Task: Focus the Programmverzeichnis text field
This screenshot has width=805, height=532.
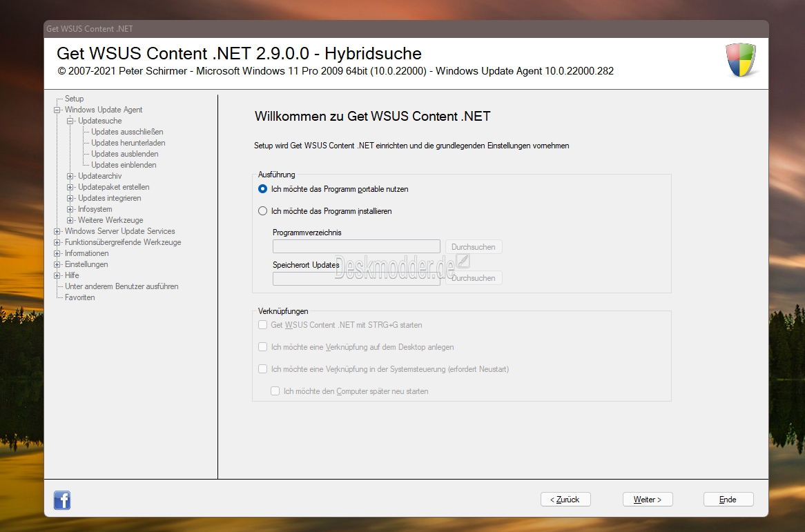Action: 356,246
